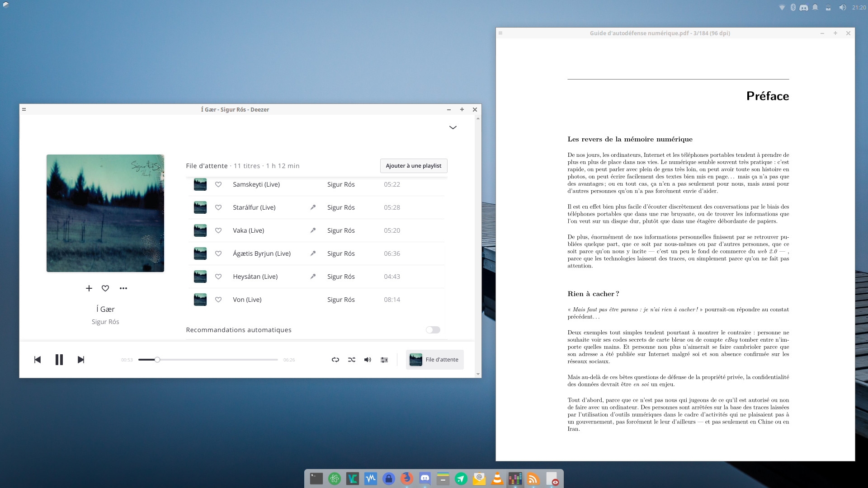This screenshot has width=868, height=488.
Task: Click the system tray volume icon
Action: pyautogui.click(x=842, y=7)
